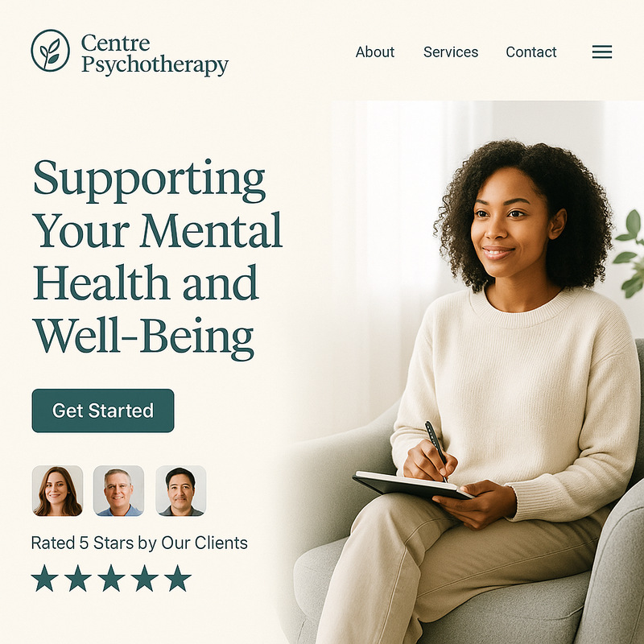Open the About page
Screen dimensions: 644x644
tap(375, 52)
